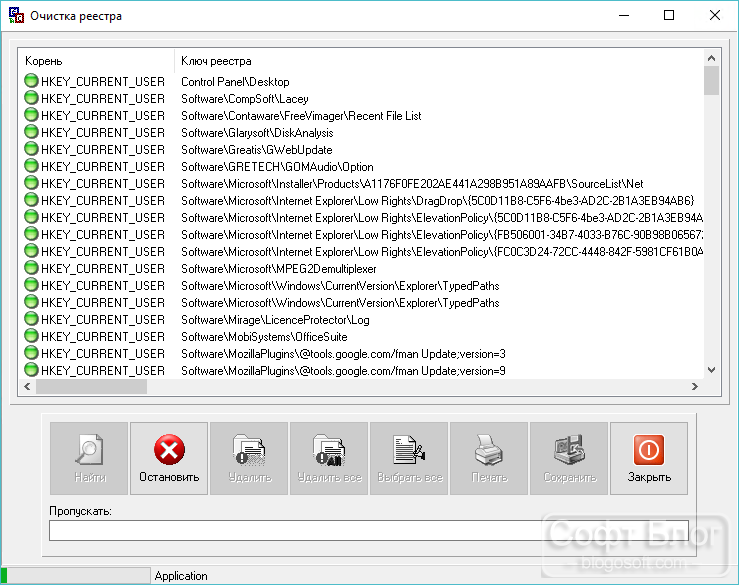Click the Найти search button
The height and width of the screenshot is (585, 739).
point(89,458)
